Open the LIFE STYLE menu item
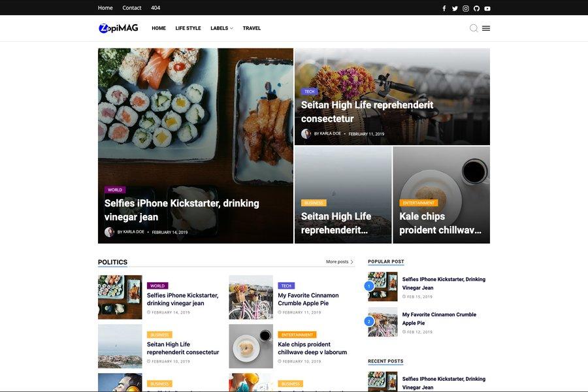Image resolution: width=588 pixels, height=392 pixels. 188,27
